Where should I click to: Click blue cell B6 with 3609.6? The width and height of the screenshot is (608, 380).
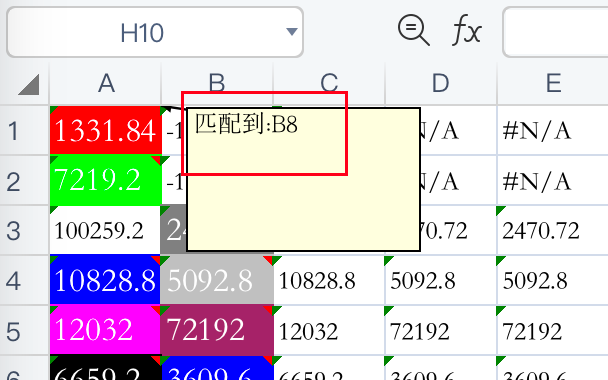(x=217, y=368)
